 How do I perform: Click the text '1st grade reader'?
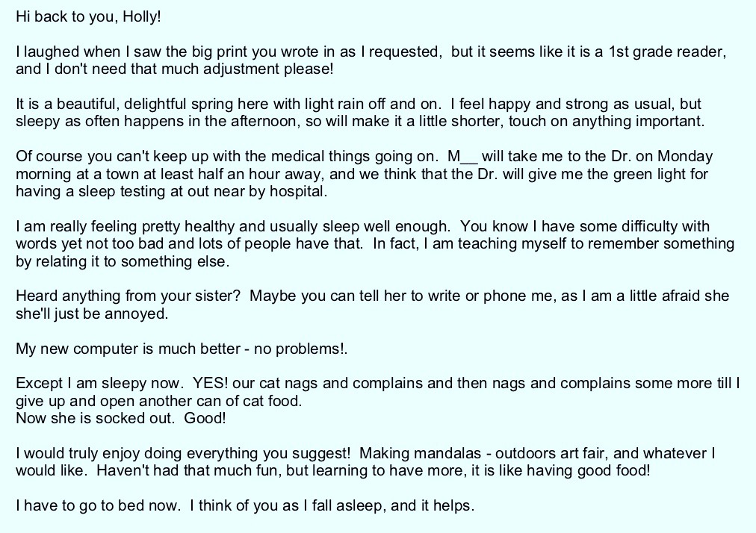(666, 52)
